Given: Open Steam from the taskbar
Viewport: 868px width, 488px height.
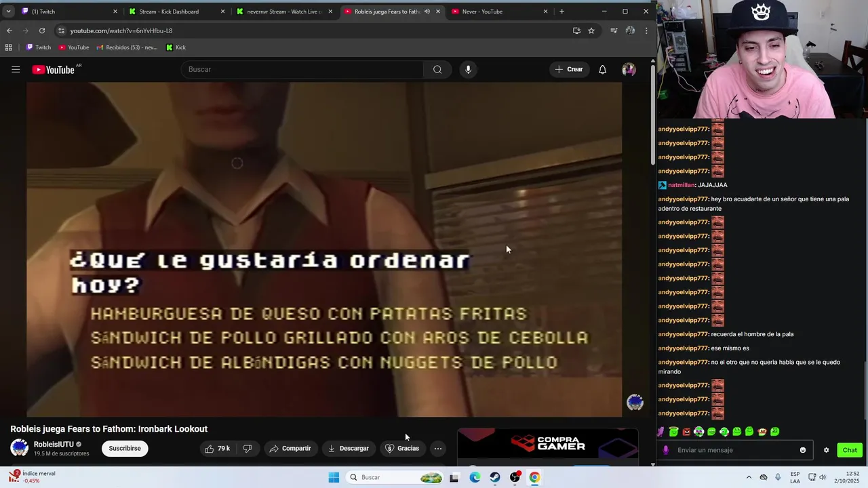Looking at the screenshot, I should click(x=495, y=477).
